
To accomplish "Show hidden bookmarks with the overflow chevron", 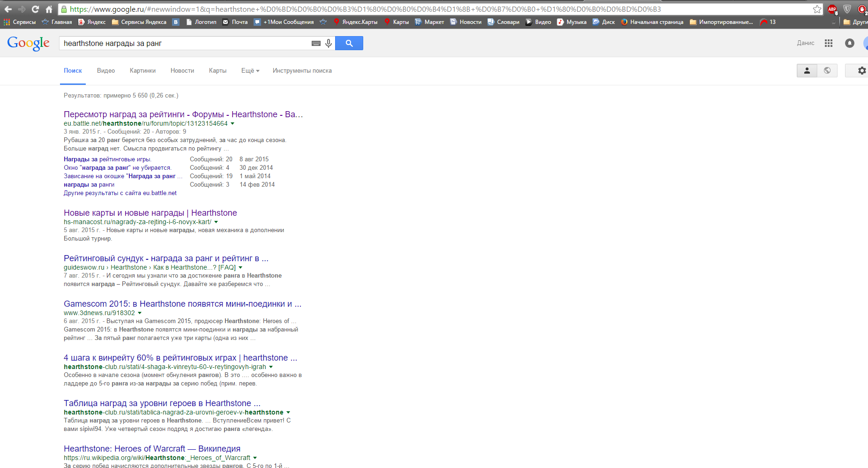I will click(834, 23).
